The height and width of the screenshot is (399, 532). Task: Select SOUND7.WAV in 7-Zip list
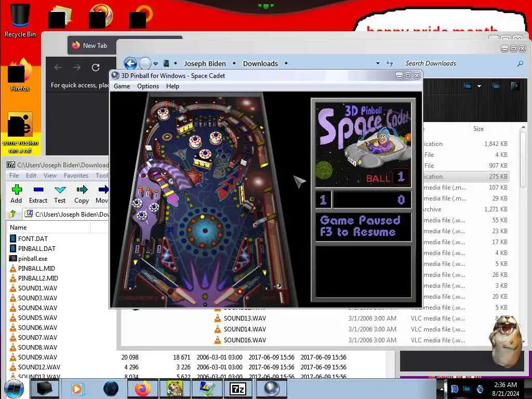pyautogui.click(x=37, y=337)
